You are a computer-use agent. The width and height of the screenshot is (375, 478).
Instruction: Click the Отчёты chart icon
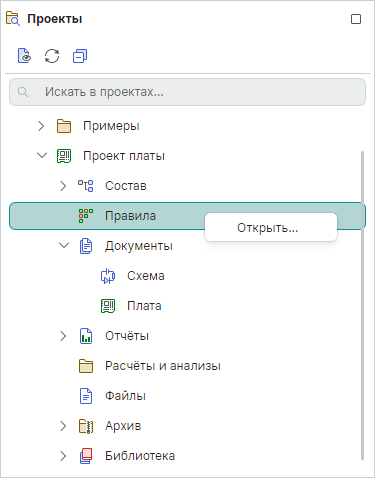[86, 336]
